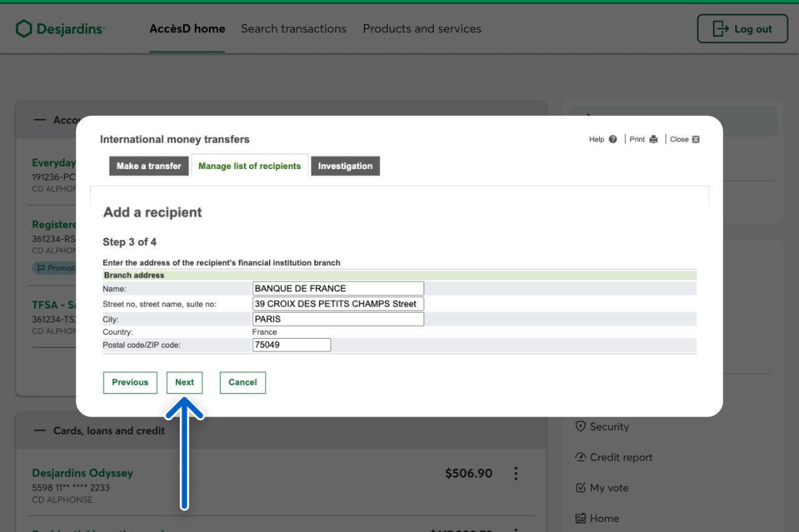Click the Help question mark icon
Screen dimensions: 799x532
coord(612,139)
